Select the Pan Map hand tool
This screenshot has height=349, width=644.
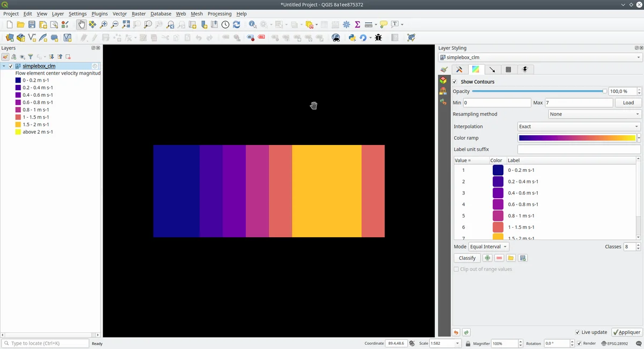(x=81, y=25)
